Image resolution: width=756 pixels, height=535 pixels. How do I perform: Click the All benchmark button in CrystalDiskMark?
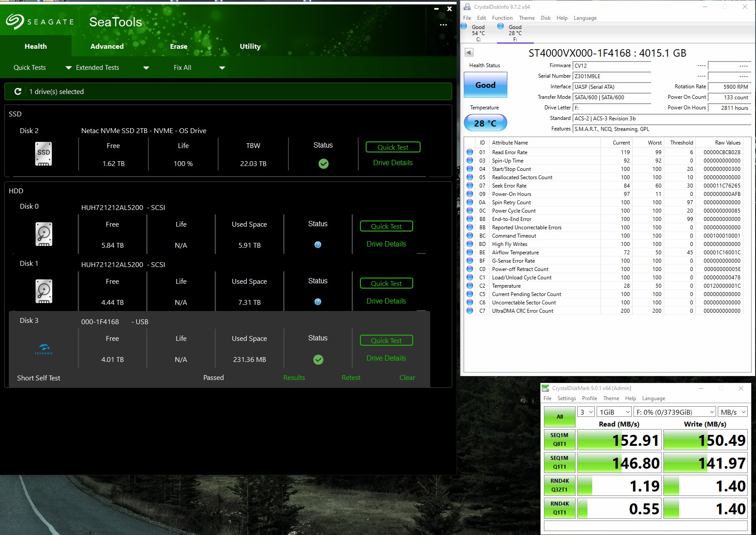click(x=560, y=417)
